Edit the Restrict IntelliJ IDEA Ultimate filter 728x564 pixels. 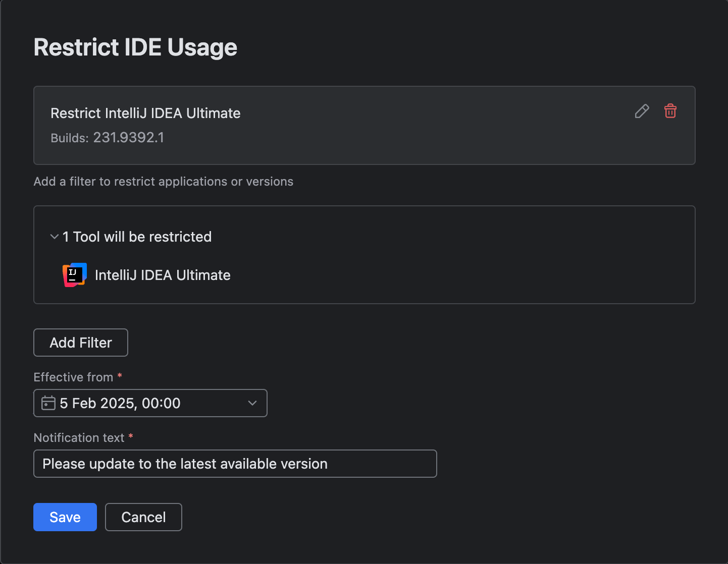[x=642, y=111]
